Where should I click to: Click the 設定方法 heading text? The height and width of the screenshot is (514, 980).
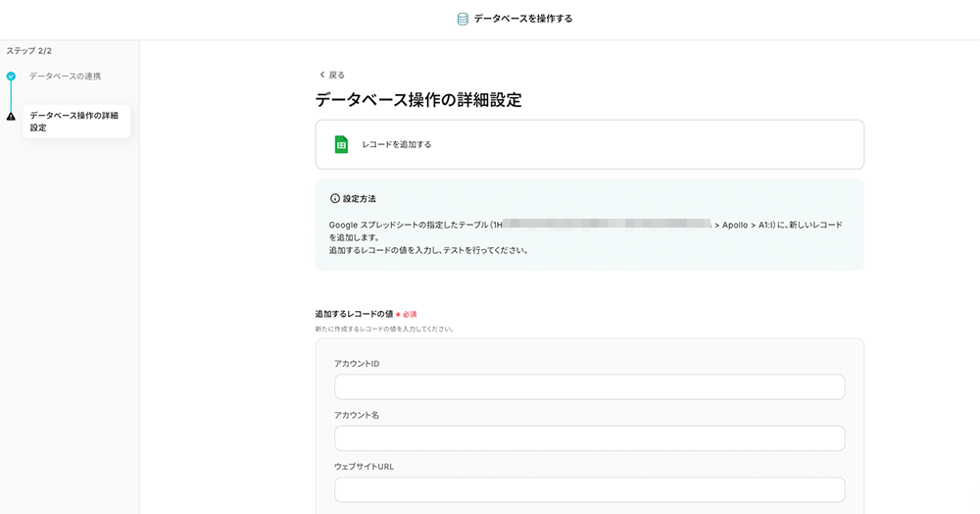pos(360,198)
